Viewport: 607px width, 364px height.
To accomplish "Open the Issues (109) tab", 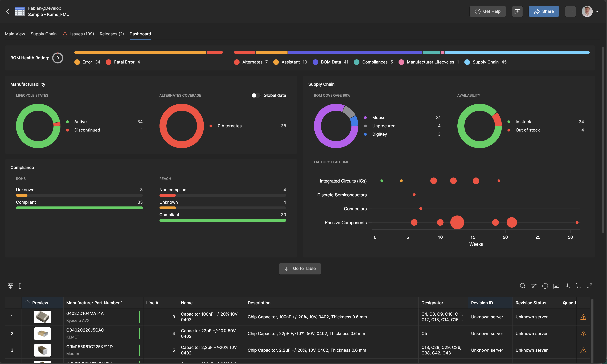I will coord(82,34).
